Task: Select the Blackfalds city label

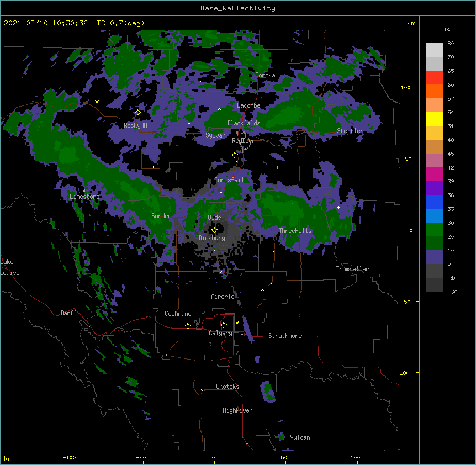Action: [x=244, y=123]
